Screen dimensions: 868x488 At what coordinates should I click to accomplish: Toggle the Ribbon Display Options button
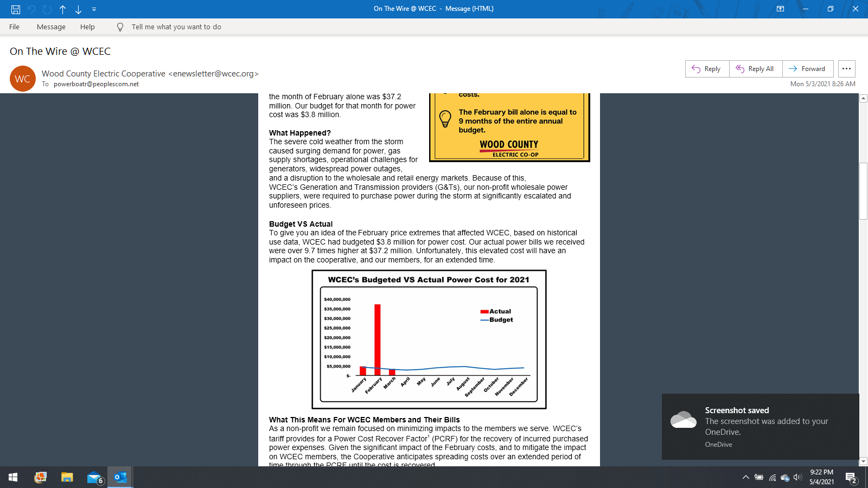click(x=780, y=9)
